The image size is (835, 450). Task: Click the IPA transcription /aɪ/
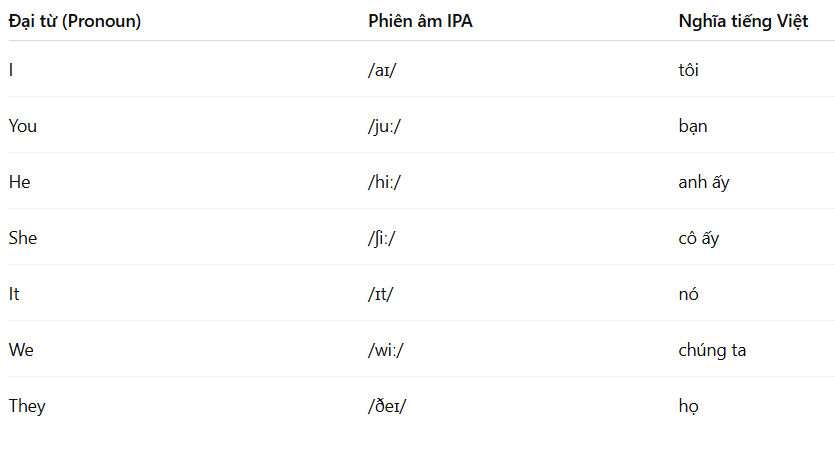[382, 70]
